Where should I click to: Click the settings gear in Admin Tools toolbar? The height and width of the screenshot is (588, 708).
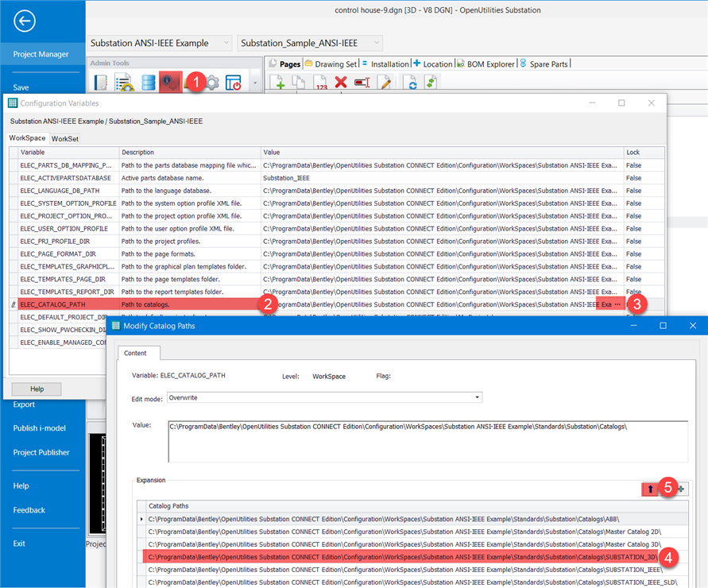(213, 82)
